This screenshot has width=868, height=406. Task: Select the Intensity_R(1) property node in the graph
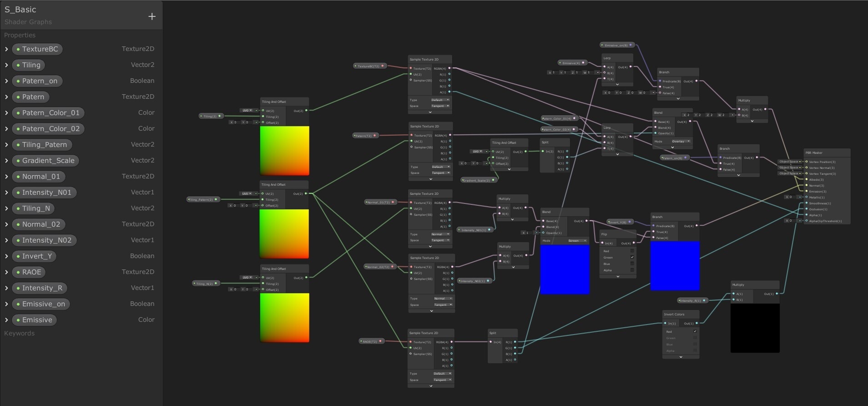(x=693, y=300)
